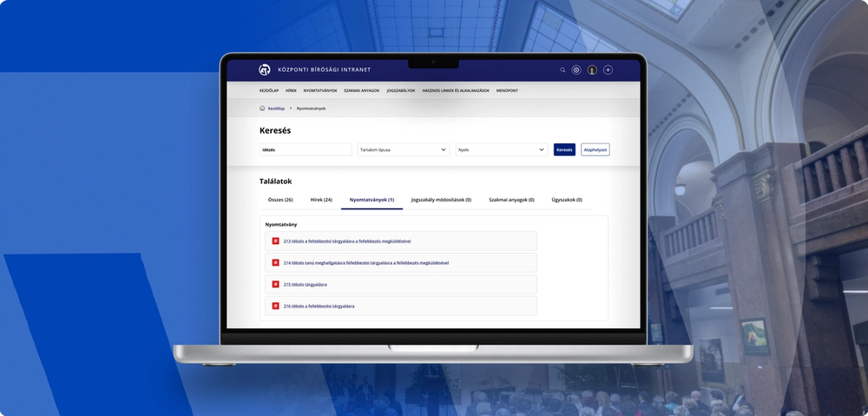Open the Jogszabályok menu item
Screen dimensions: 868x416
click(x=401, y=90)
